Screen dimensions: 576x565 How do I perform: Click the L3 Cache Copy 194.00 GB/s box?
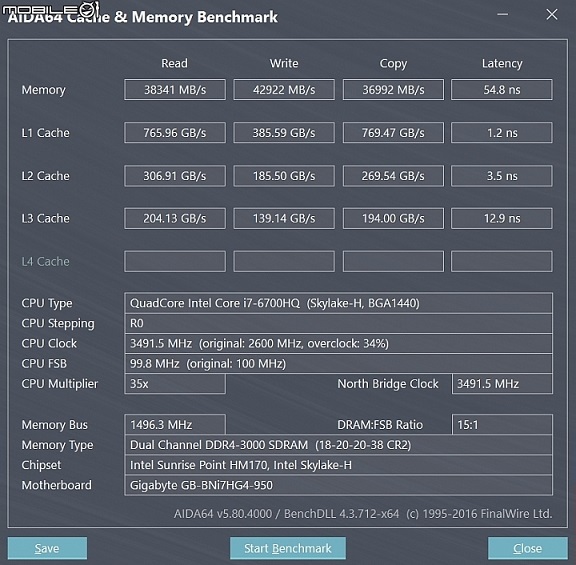click(x=393, y=219)
